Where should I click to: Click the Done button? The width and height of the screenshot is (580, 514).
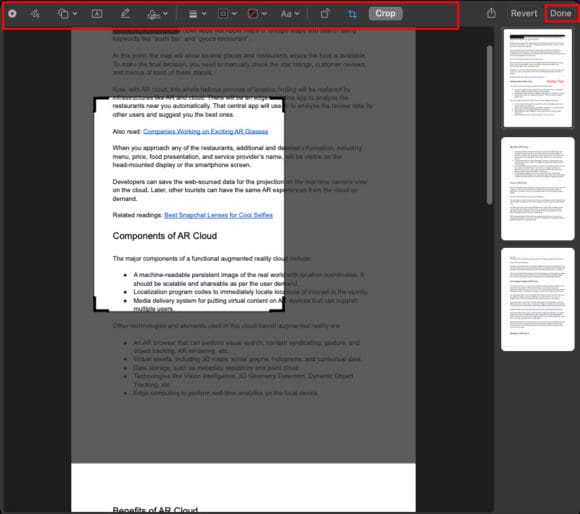[x=560, y=13]
